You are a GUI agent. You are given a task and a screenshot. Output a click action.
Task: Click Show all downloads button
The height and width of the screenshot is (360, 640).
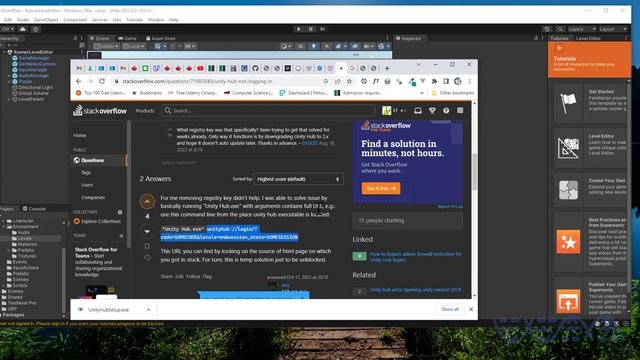pyautogui.click(x=450, y=309)
